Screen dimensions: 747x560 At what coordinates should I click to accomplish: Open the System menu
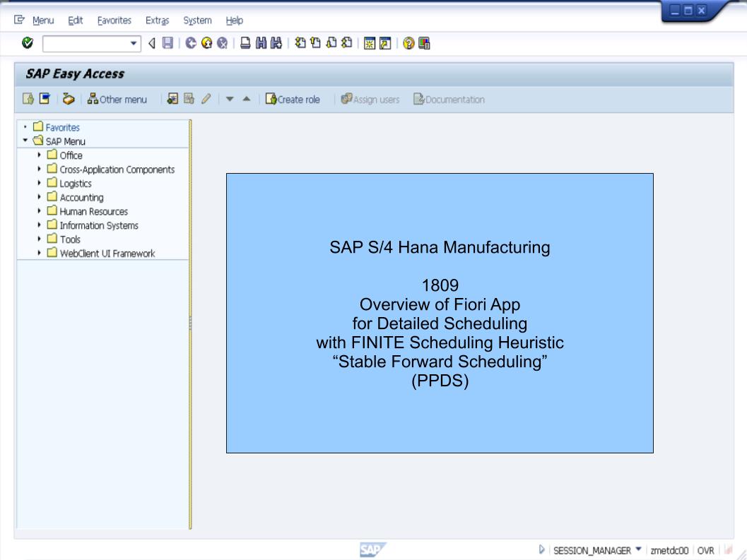(x=197, y=20)
